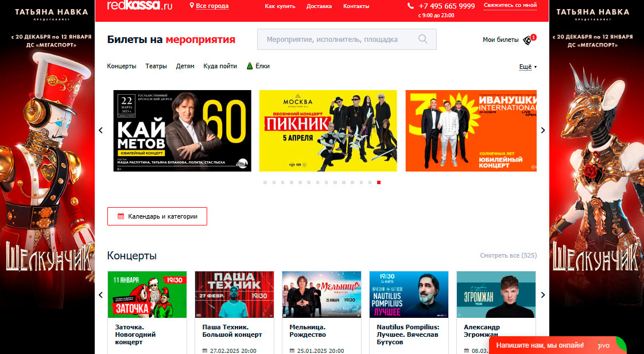
Task: Click the location pin icon beside Все города
Action: 192,6
